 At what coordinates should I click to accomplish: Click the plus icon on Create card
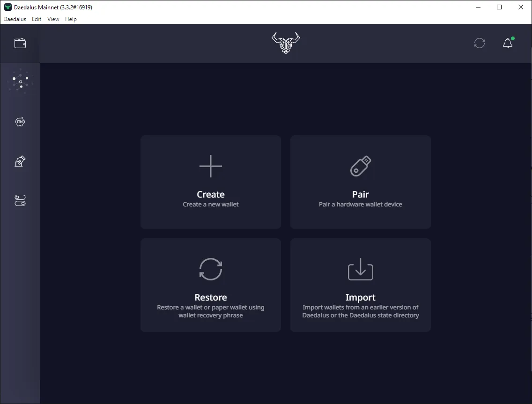[211, 166]
